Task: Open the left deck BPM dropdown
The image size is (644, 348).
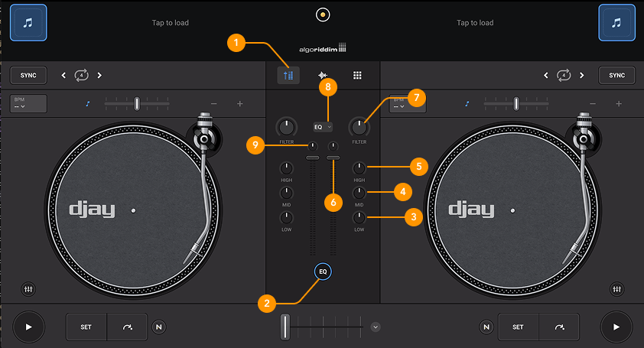Action: tap(28, 103)
